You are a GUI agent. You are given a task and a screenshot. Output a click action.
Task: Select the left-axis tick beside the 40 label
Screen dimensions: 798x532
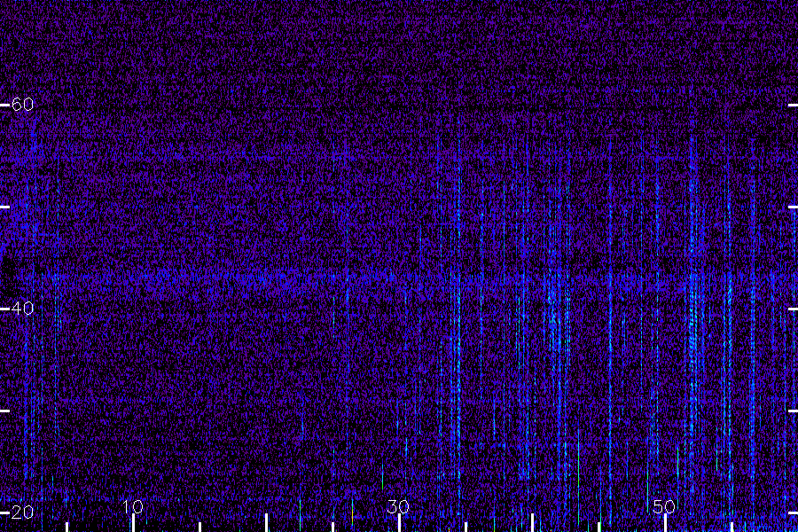(x=4, y=309)
